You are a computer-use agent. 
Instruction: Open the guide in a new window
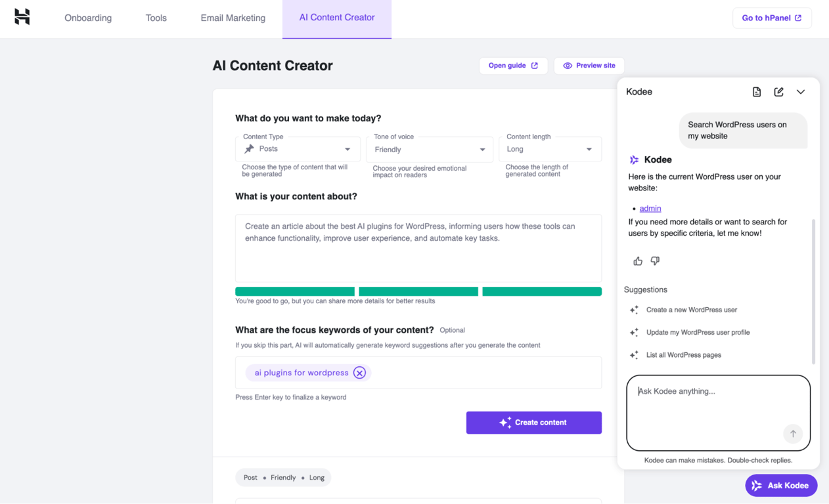513,66
